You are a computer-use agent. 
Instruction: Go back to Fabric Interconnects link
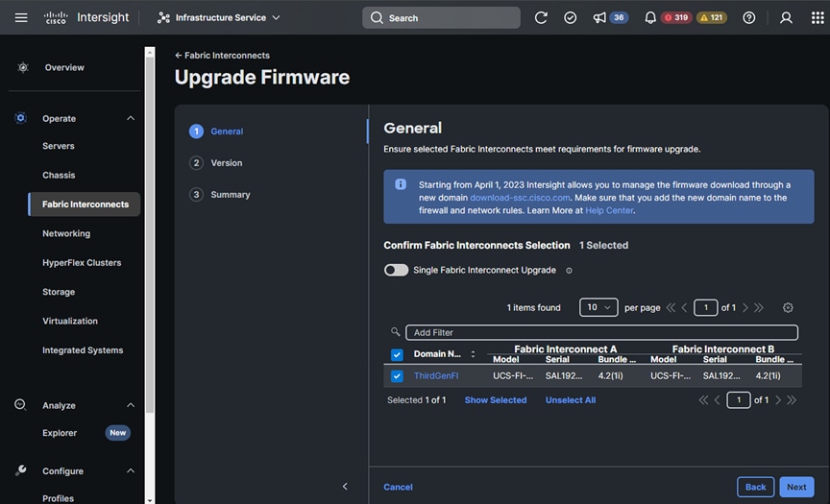pos(222,56)
